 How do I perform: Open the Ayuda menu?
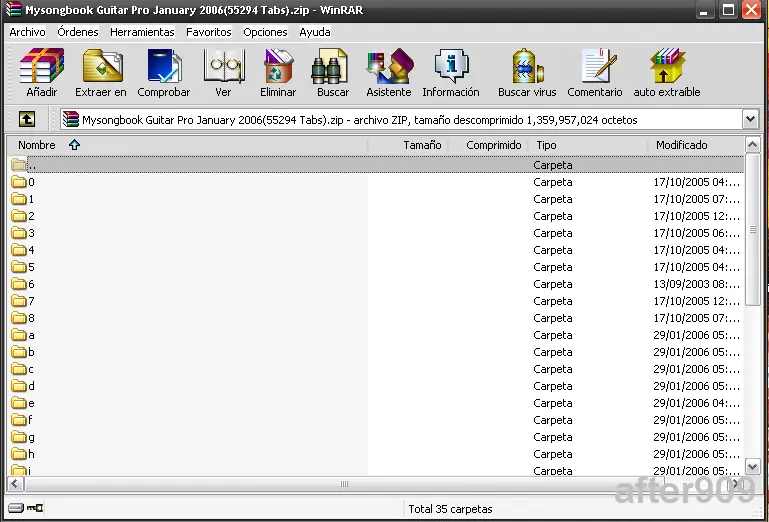(x=315, y=32)
